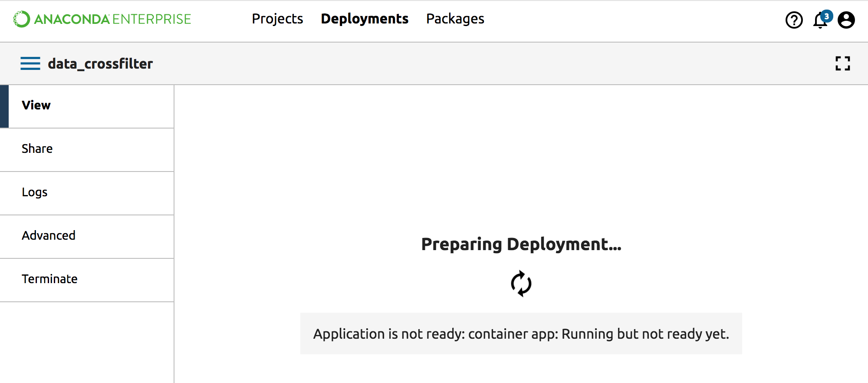Screen dimensions: 868x383
Task: Click the application not ready status message
Action: [x=521, y=334]
